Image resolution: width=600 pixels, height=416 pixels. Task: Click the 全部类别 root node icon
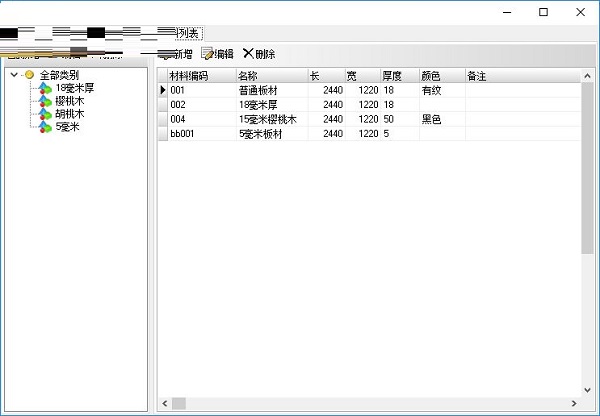click(x=30, y=75)
